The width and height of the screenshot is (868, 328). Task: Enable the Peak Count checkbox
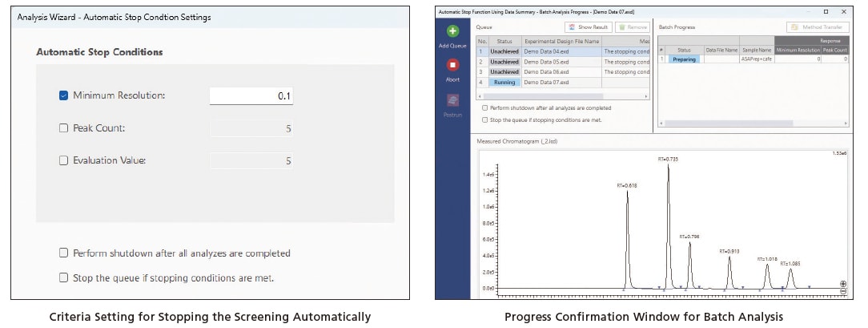tap(64, 128)
